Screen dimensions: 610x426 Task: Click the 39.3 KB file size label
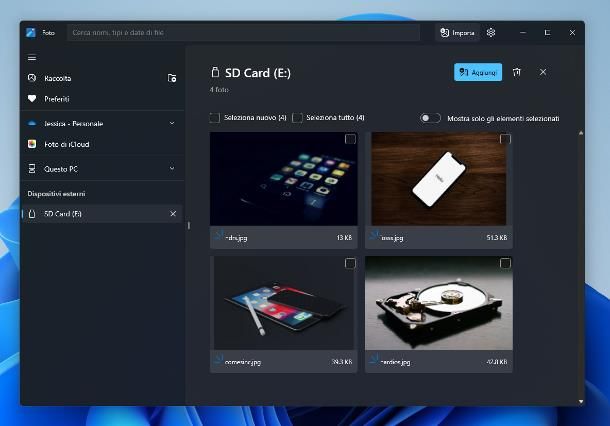[x=342, y=361]
